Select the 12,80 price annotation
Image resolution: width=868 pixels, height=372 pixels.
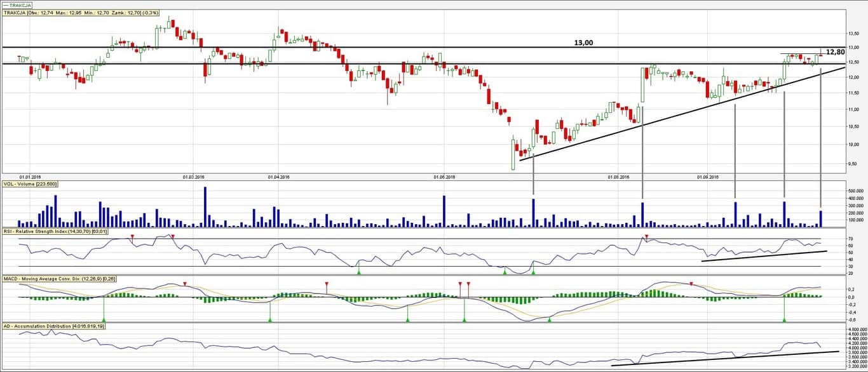(x=835, y=52)
